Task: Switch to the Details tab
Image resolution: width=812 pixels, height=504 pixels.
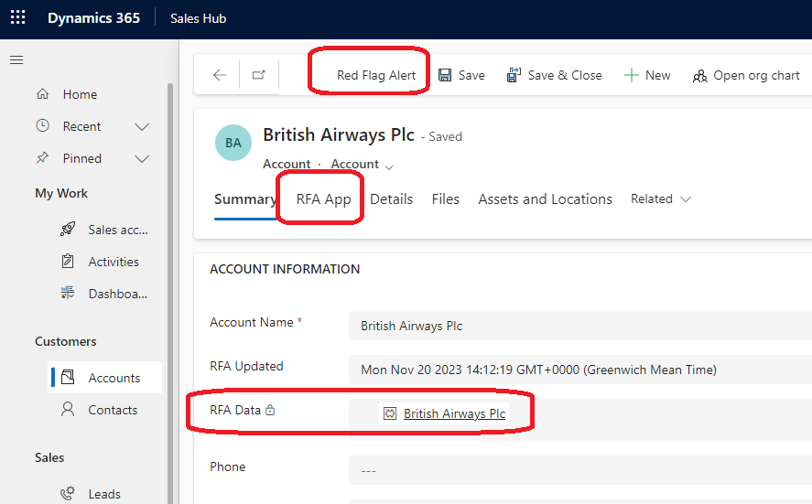Action: (x=392, y=199)
